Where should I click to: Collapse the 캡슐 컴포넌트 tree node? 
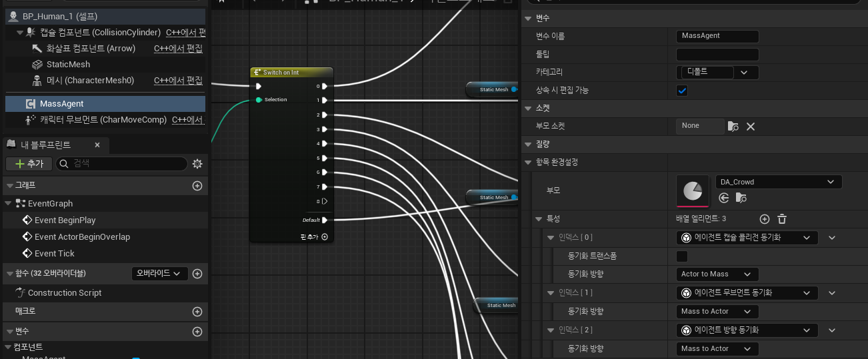tap(20, 32)
